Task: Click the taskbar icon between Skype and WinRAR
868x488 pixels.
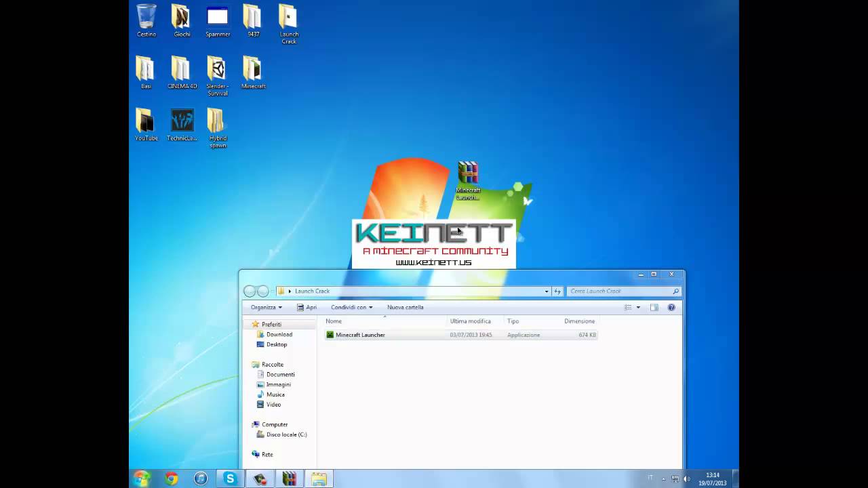Action: point(260,479)
